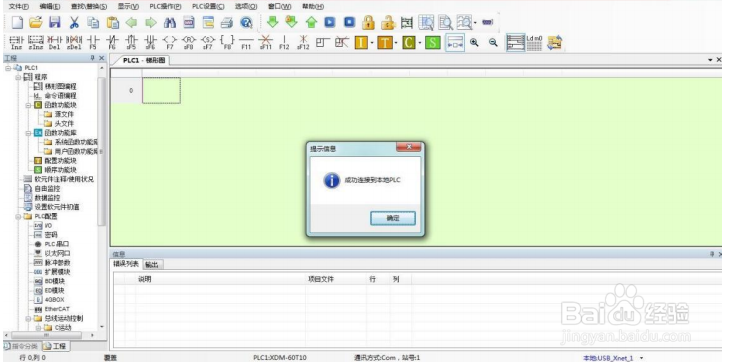
Task: Click 确定 in the message dialog
Action: click(393, 218)
